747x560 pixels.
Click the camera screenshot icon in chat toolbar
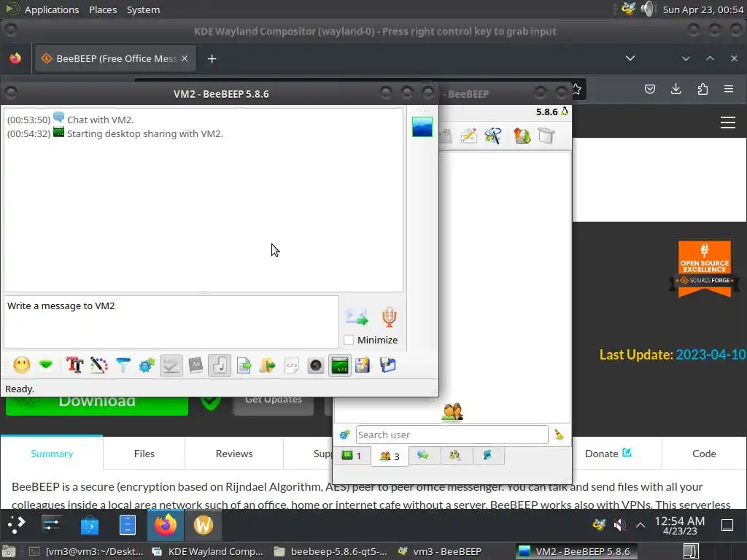316,365
